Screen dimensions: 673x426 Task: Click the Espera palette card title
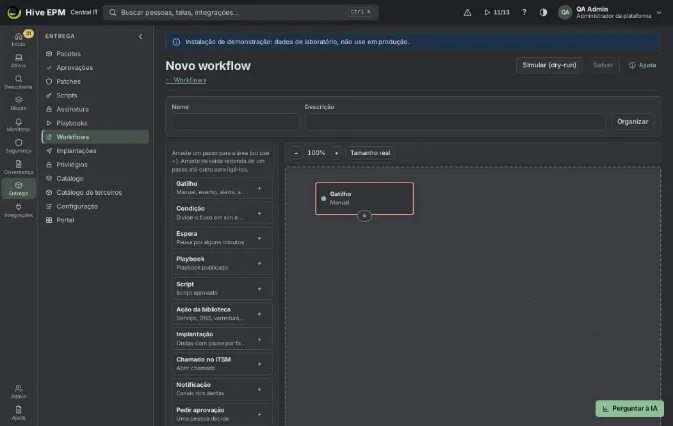pyautogui.click(x=187, y=234)
